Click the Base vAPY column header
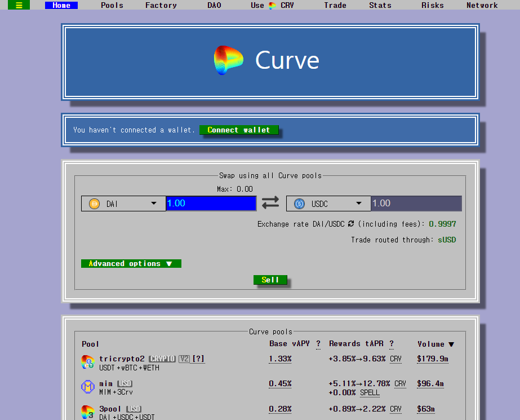 pos(290,344)
